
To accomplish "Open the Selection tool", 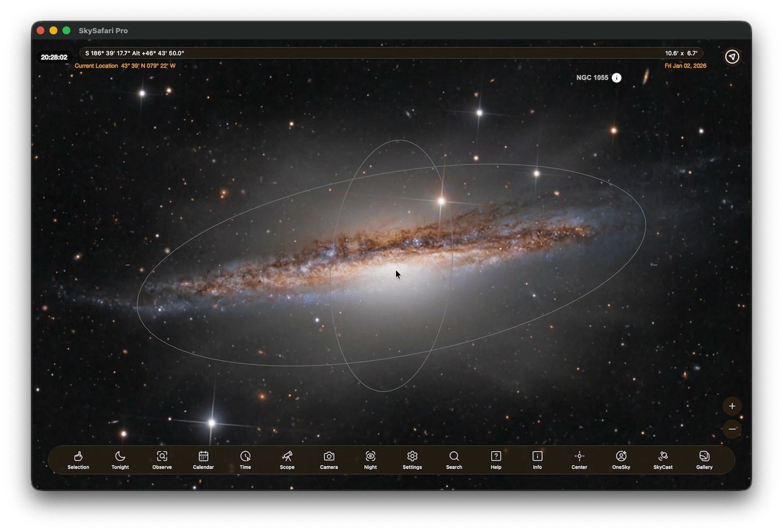I will 78,459.
